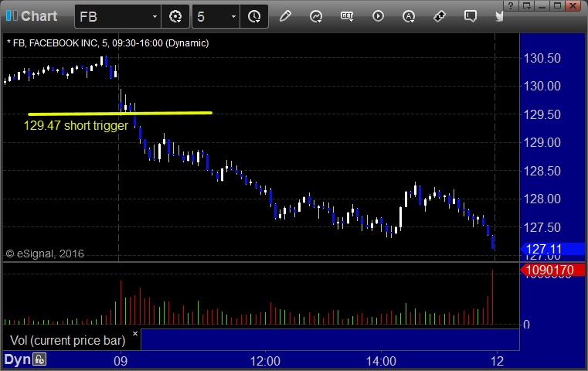Click the Dyn dynamic scaling label
Screen dimensions: 588x371
point(17,359)
